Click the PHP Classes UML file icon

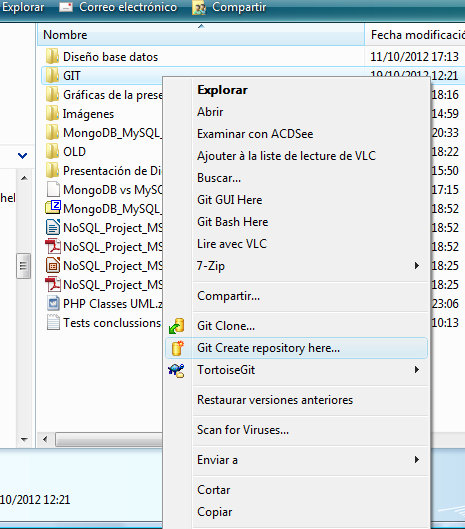click(53, 303)
